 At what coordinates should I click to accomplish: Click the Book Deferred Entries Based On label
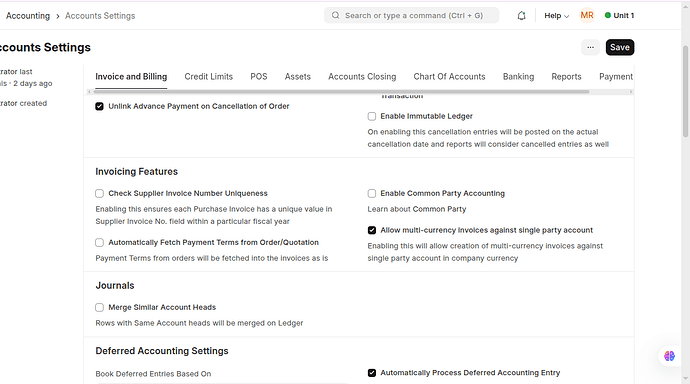point(153,374)
